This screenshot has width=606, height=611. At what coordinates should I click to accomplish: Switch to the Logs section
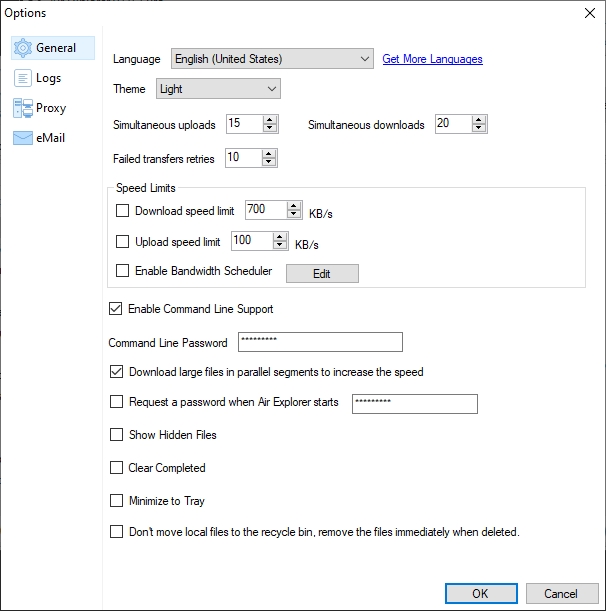pos(49,78)
